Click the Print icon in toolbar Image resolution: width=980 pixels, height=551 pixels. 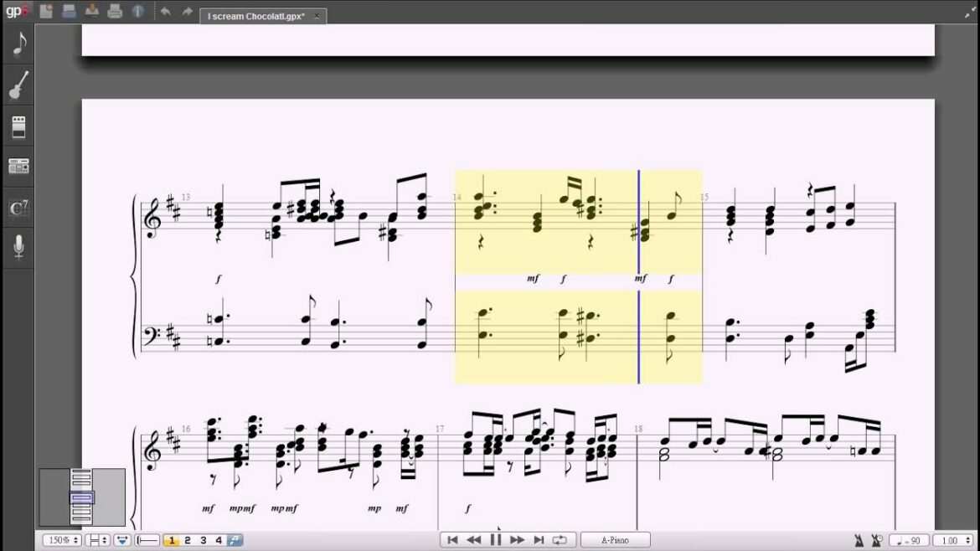pyautogui.click(x=116, y=12)
